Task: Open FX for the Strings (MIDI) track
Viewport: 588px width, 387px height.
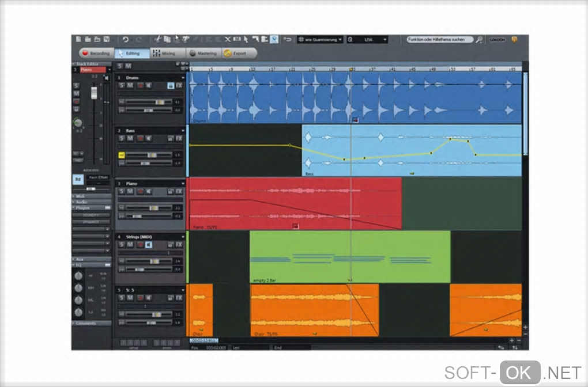Action: click(179, 245)
